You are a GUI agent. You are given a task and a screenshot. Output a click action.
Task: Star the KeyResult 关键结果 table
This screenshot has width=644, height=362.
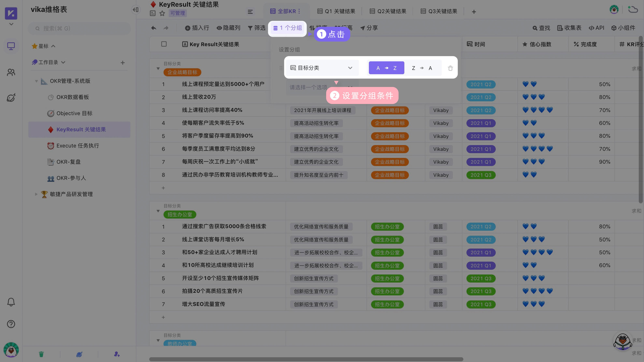click(x=162, y=13)
